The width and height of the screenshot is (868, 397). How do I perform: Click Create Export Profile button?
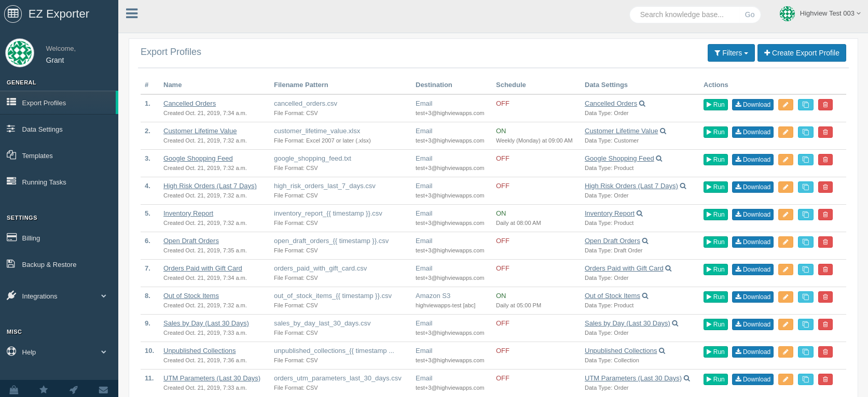coord(802,53)
